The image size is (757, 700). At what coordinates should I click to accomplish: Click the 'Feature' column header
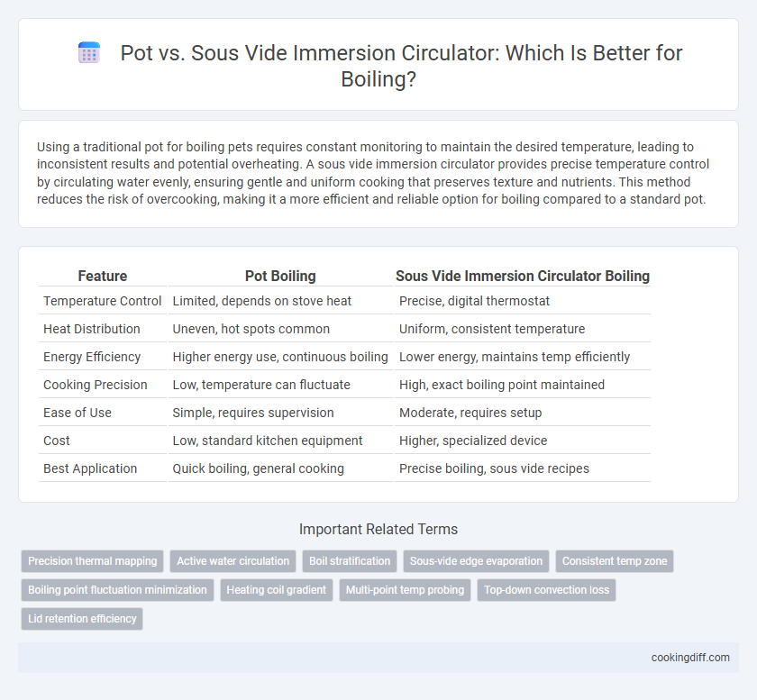click(103, 277)
